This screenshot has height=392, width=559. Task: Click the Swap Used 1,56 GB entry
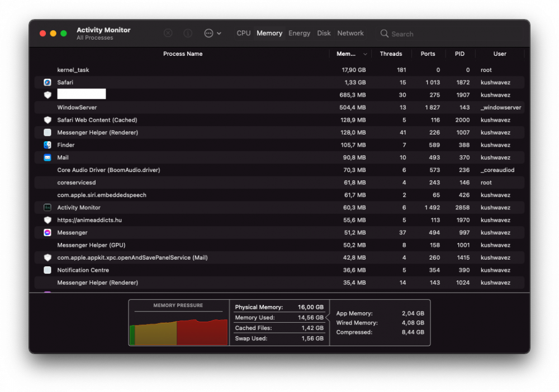279,338
